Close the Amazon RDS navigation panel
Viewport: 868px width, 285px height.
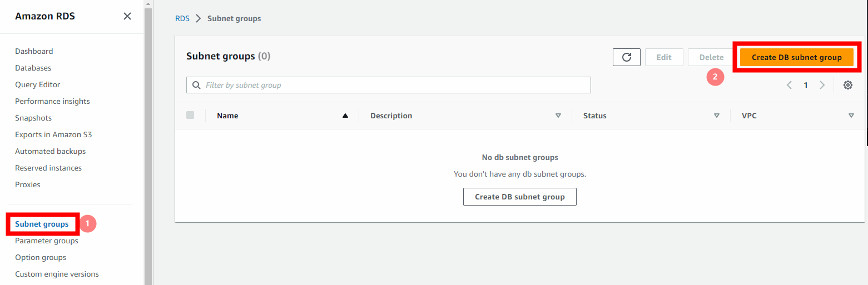127,16
